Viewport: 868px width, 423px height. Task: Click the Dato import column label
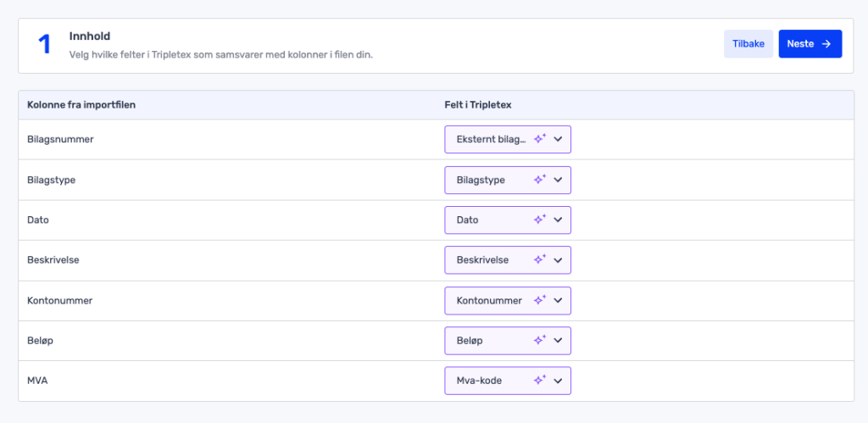(38, 220)
